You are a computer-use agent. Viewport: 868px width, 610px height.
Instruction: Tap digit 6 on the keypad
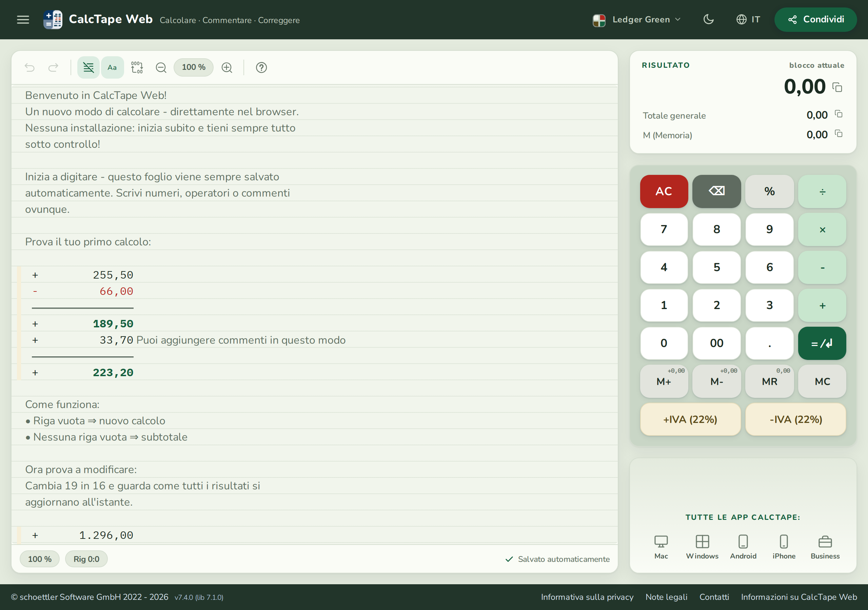769,267
